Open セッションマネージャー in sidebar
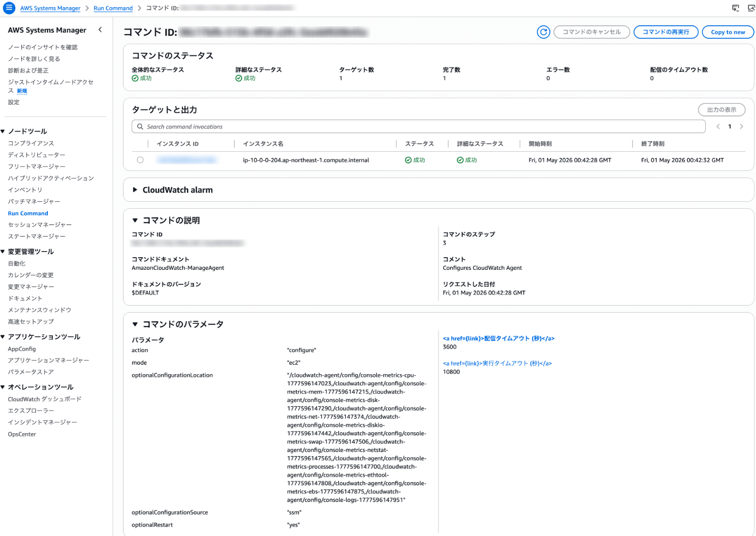Image resolution: width=756 pixels, height=536 pixels. coord(40,225)
